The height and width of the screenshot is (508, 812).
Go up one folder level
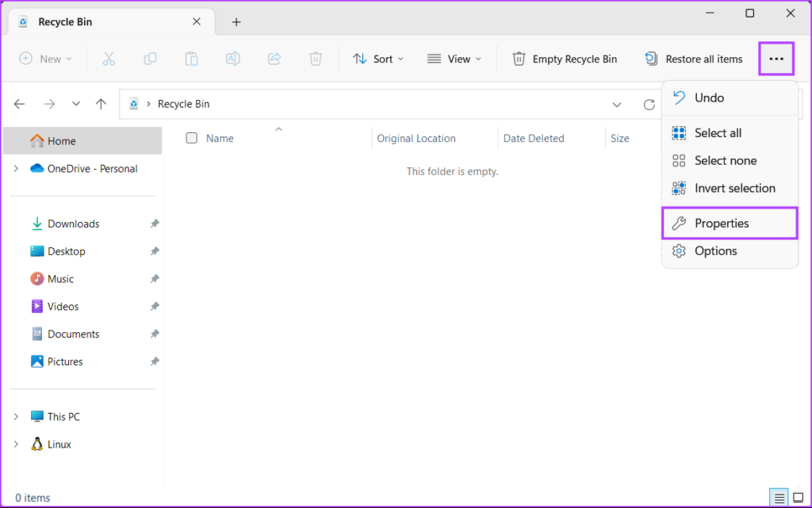tap(101, 104)
